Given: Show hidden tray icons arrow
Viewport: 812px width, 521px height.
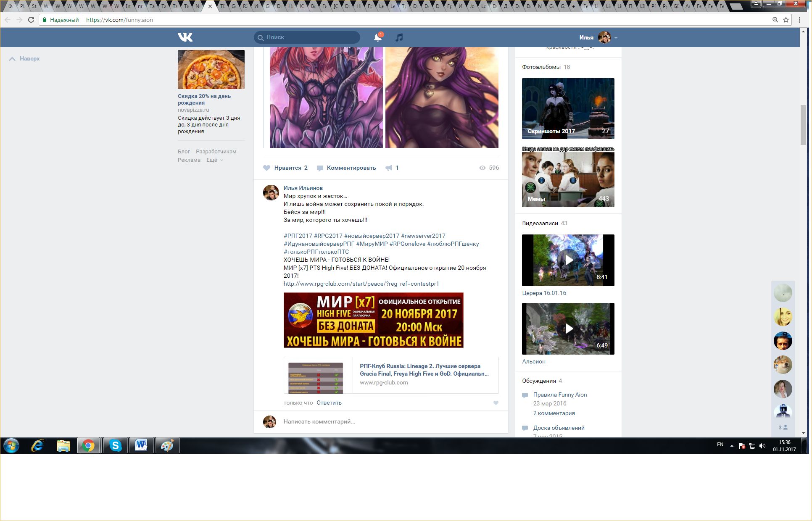Looking at the screenshot, I should (732, 446).
